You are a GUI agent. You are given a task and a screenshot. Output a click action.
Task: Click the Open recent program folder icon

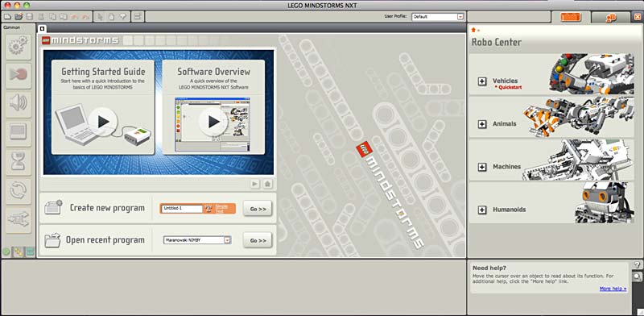click(x=52, y=239)
